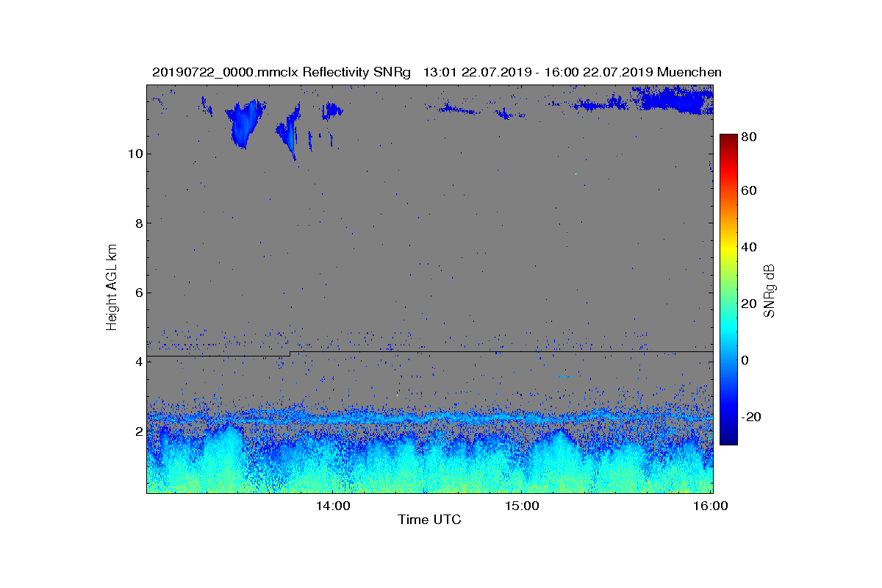The image size is (882, 588).
Task: Click the height tick label 4
Action: (137, 362)
